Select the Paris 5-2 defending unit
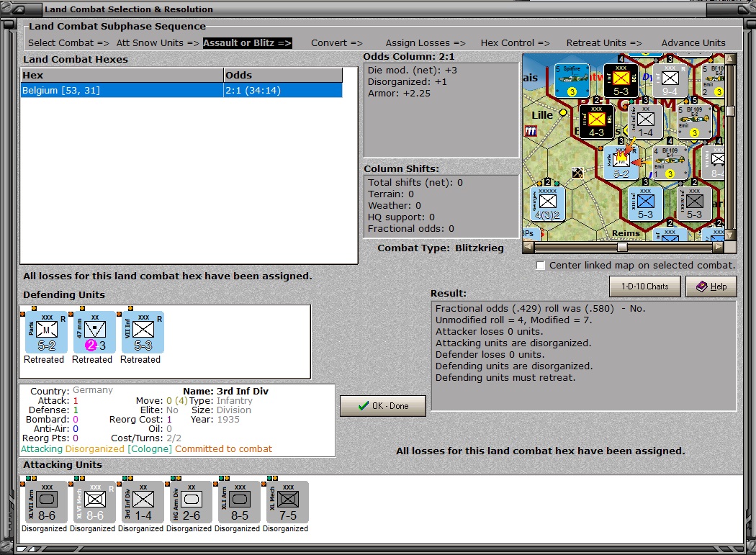 [46, 333]
